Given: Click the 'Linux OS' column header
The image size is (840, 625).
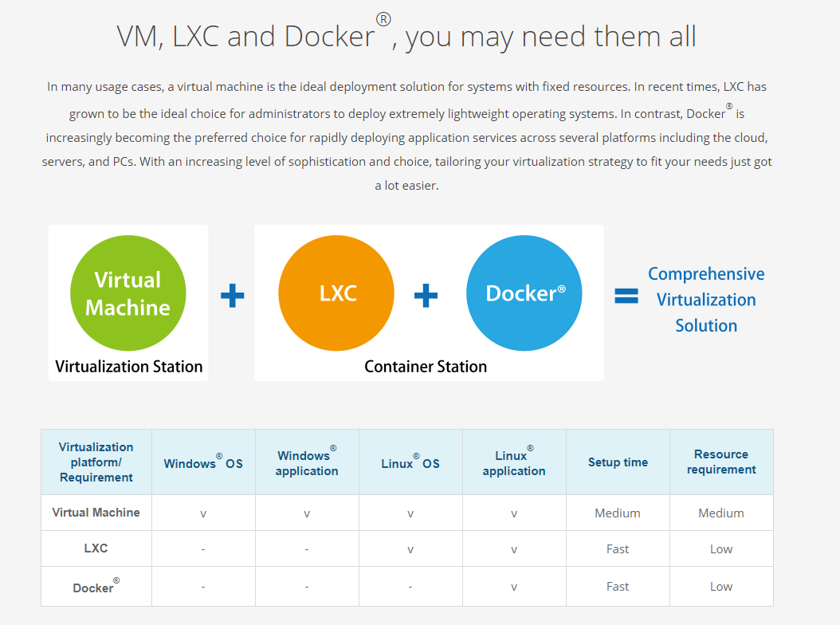Looking at the screenshot, I should tap(410, 462).
